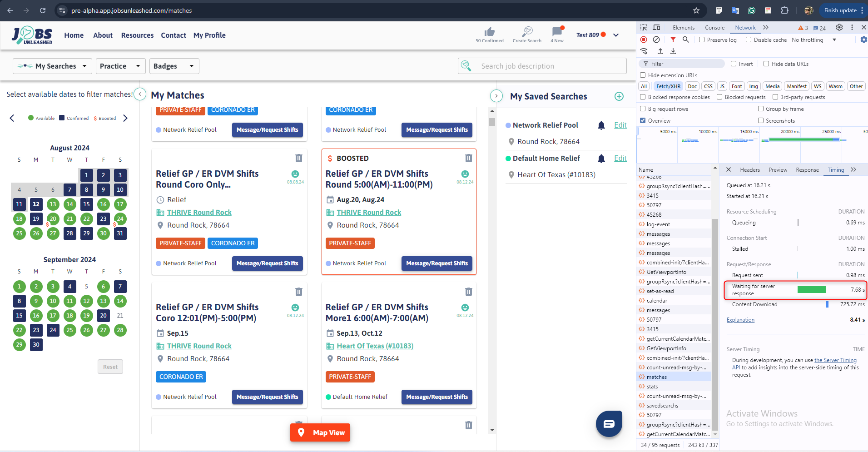Switch to the Console tab in DevTools
This screenshot has width=868, height=452.
click(x=714, y=28)
